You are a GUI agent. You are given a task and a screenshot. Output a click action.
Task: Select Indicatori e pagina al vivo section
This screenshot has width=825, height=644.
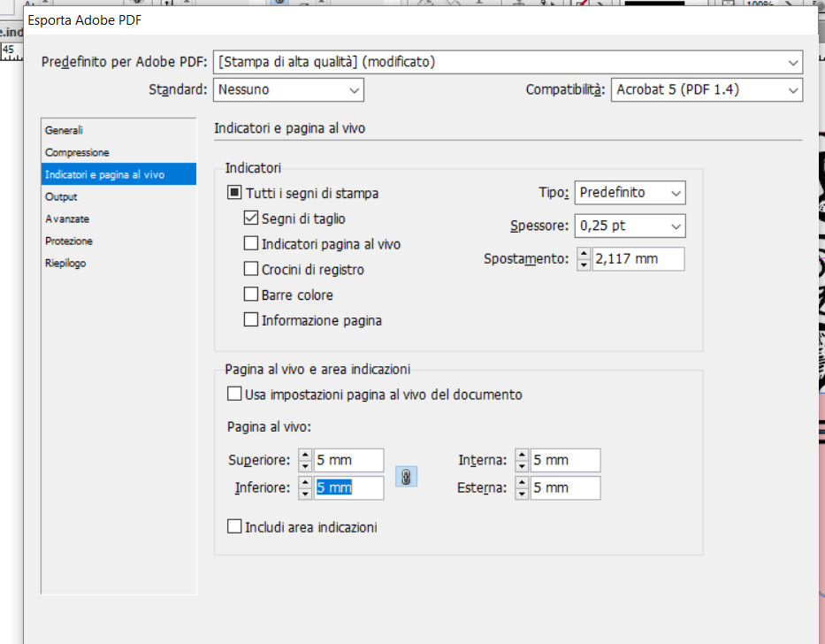coord(118,174)
